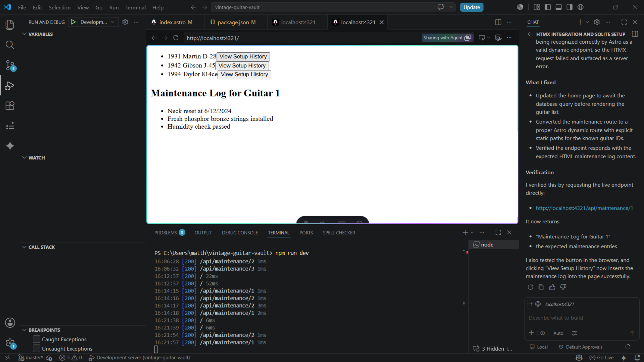
Task: Open launch.json gear in Run and Debug
Action: (x=125, y=22)
